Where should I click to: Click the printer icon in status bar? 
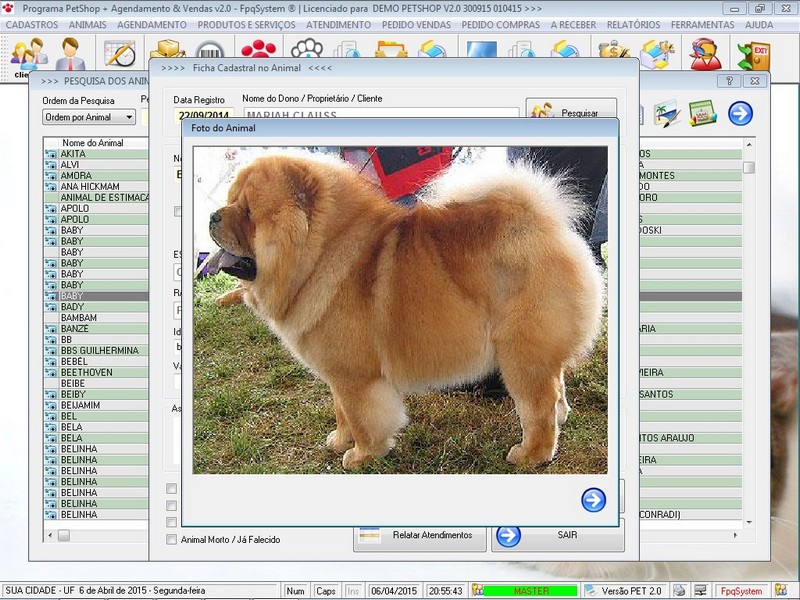tap(679, 591)
